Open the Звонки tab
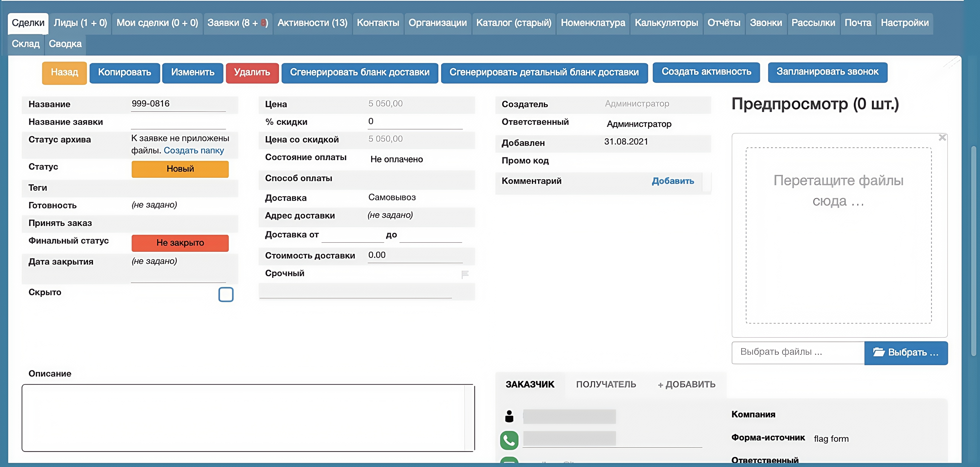This screenshot has height=467, width=980. point(766,23)
